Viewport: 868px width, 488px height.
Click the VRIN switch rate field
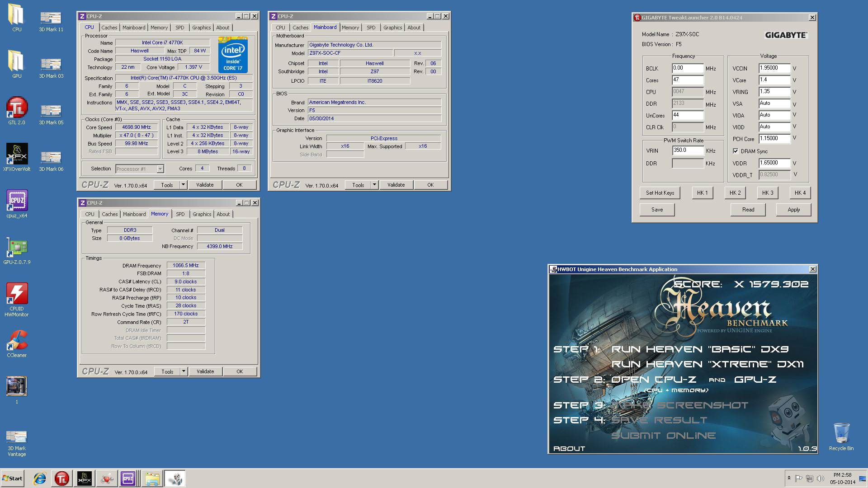pos(688,150)
